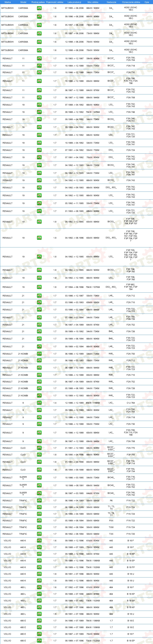The height and width of the screenshot is (644, 153).
Task: Click the 'TXW' body code cell
Action: [x=111, y=527]
